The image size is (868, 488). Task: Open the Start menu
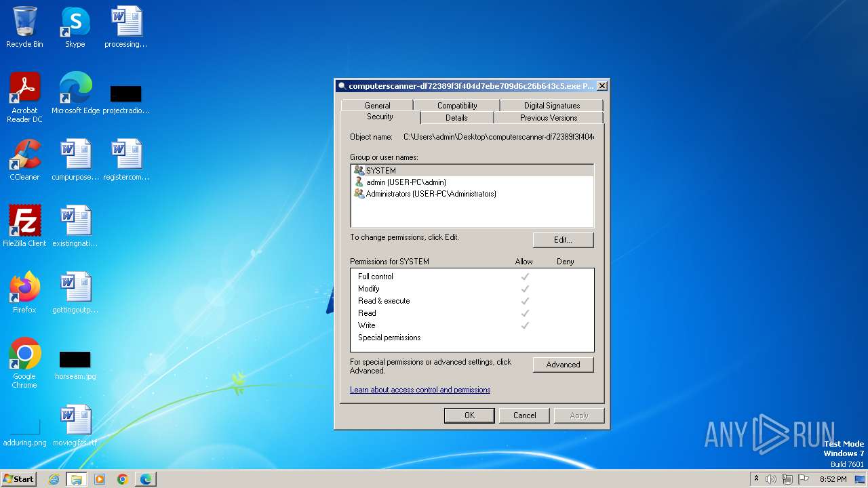point(18,479)
